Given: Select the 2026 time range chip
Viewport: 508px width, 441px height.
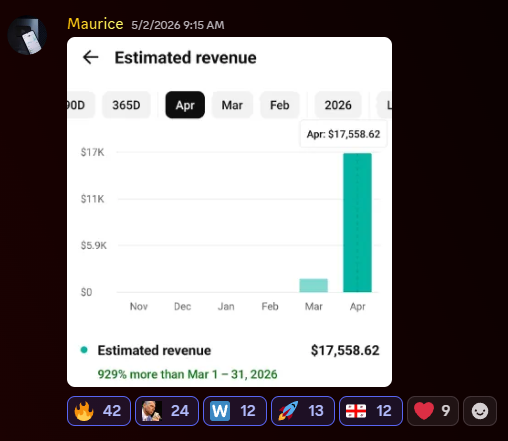Looking at the screenshot, I should point(338,105).
